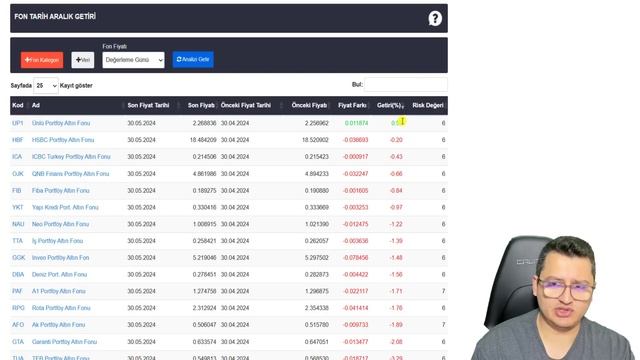Open the ICBC Turkey Portföy Altın Fonu link

[x=71, y=156]
